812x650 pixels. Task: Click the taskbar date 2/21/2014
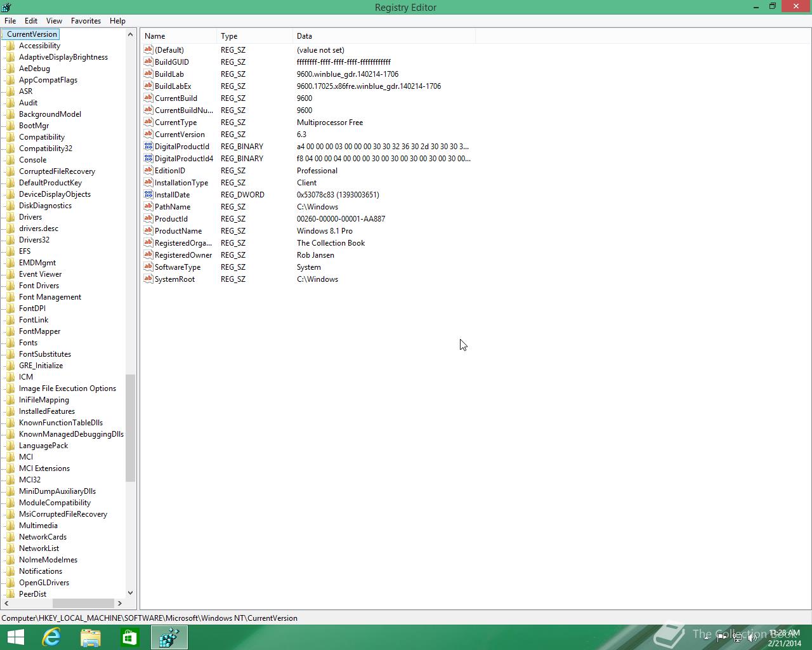tap(785, 643)
